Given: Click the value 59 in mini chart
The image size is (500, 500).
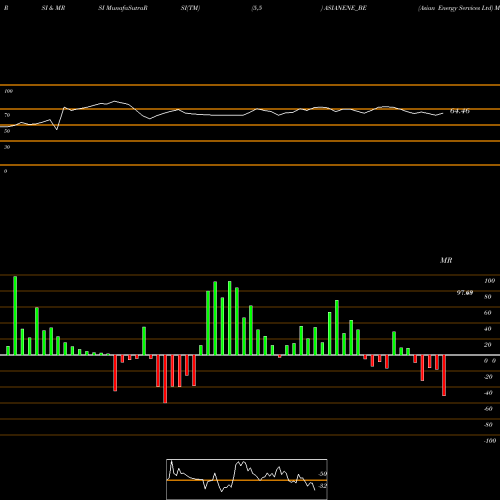Looking at the screenshot, I should click(323, 474).
